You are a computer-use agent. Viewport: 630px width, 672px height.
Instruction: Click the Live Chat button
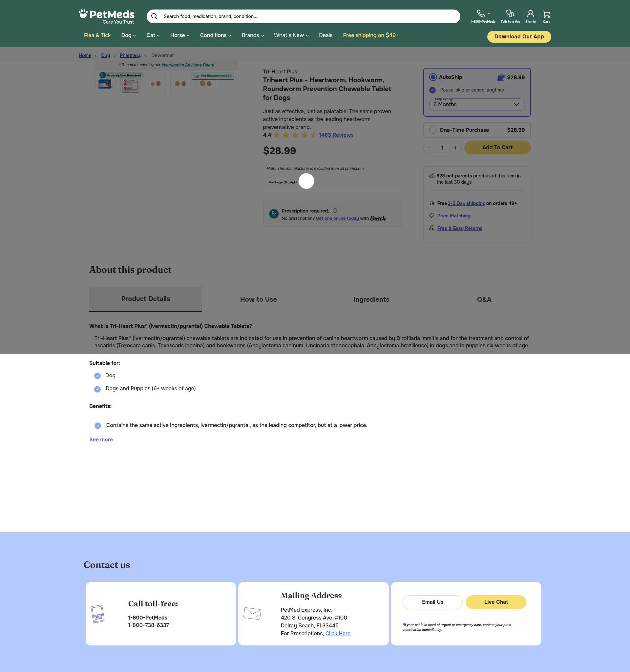(496, 602)
